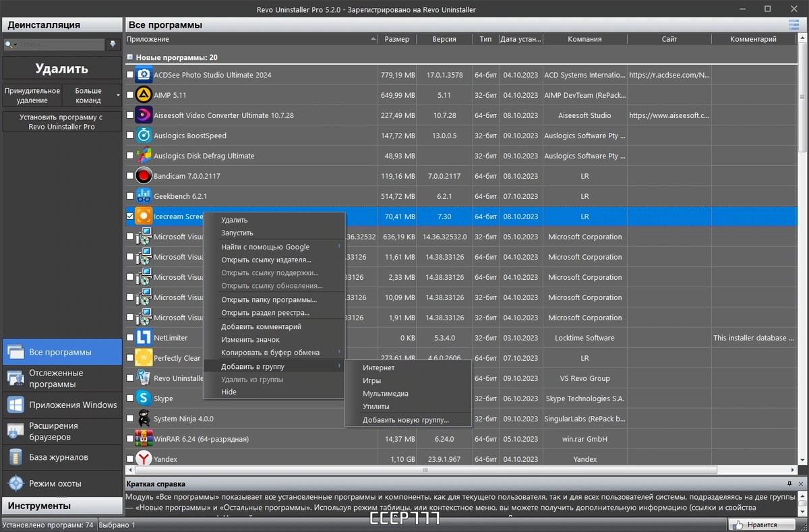Open the r.acdsee.com site link
The image size is (809, 532).
coord(669,75)
